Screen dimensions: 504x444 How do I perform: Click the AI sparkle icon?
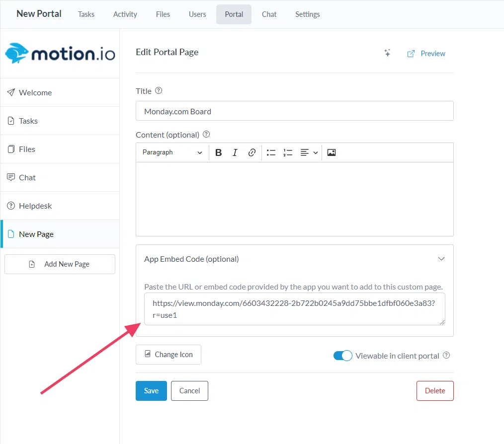(387, 53)
